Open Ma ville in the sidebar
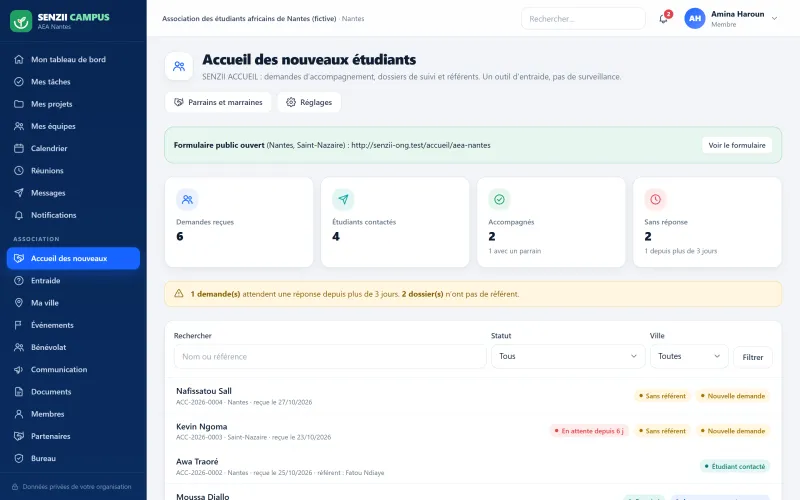The width and height of the screenshot is (800, 500). (x=73, y=303)
